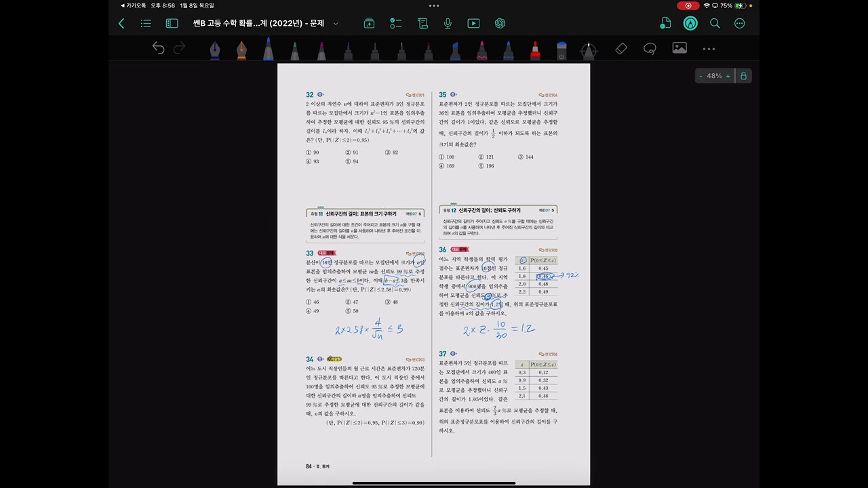
Task: Select the power eraser tool
Action: pyautogui.click(x=561, y=50)
